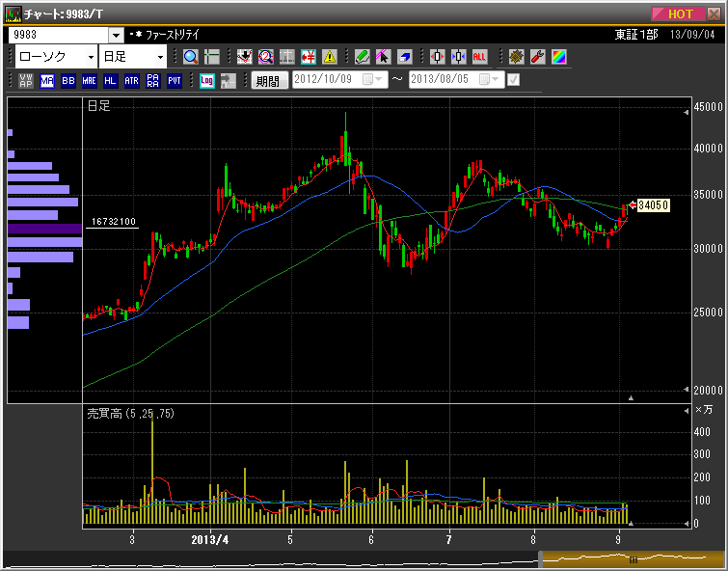728x571 pixels.
Task: Click the 34050 current price label
Action: click(653, 204)
